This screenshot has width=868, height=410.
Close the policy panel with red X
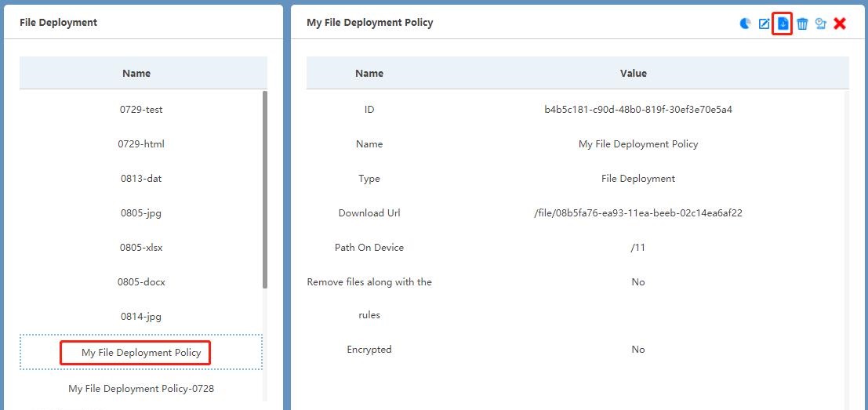point(840,24)
